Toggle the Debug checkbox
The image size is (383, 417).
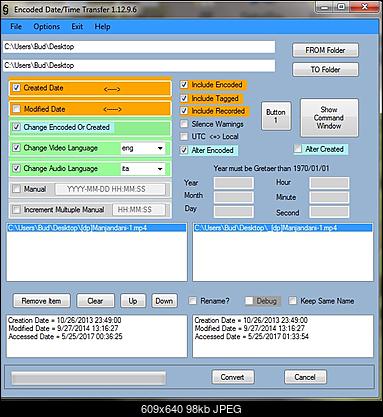(x=249, y=301)
